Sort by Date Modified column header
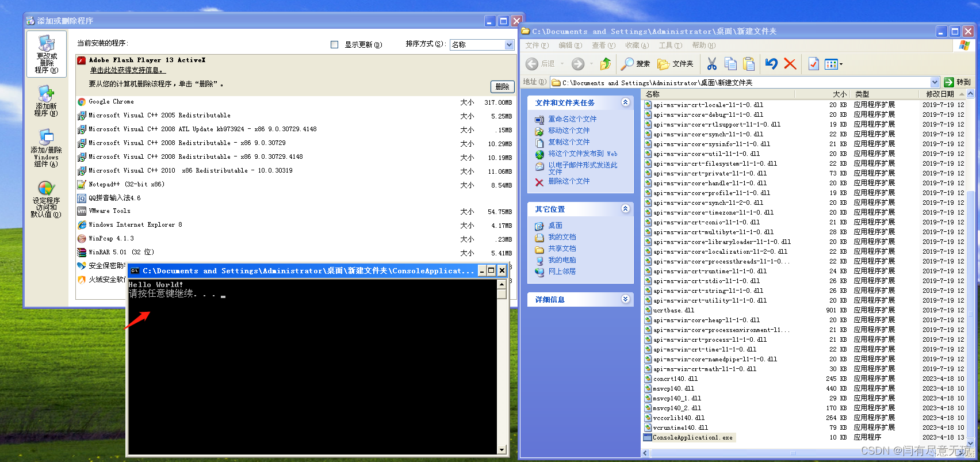Image resolution: width=980 pixels, height=462 pixels. pyautogui.click(x=943, y=94)
